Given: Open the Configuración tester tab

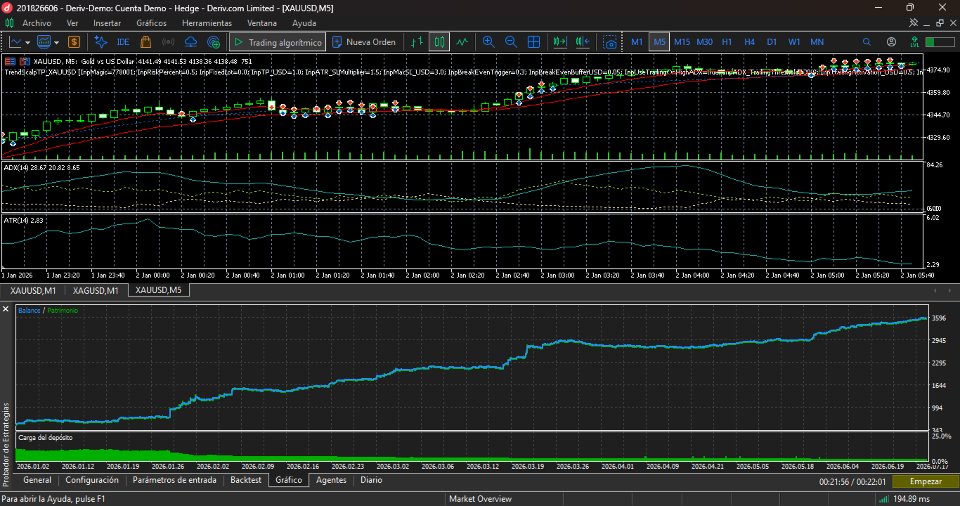Looking at the screenshot, I should point(92,480).
